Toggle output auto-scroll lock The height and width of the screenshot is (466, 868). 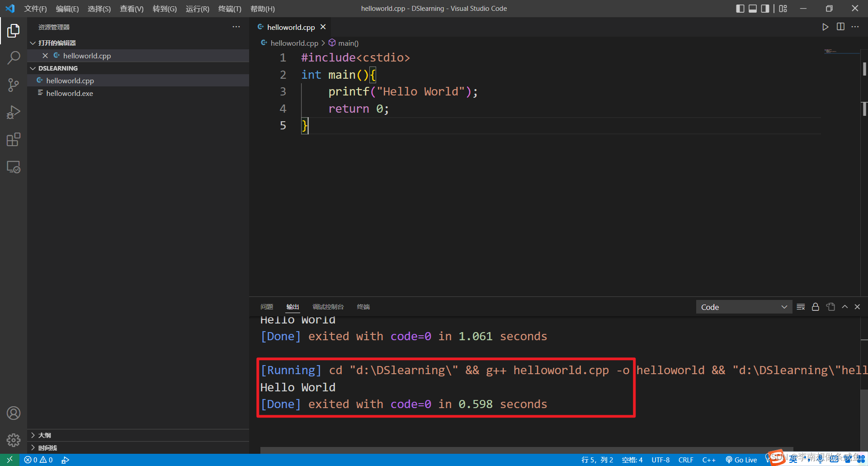[x=815, y=307]
